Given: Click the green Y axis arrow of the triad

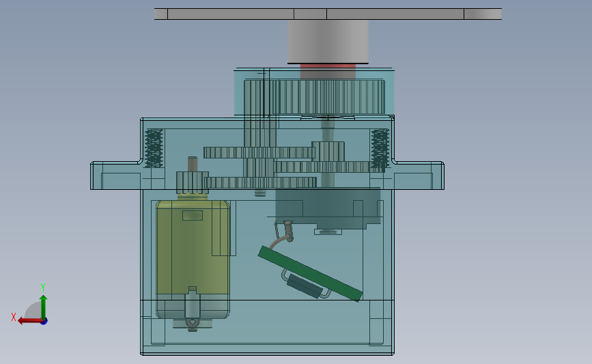Looking at the screenshot, I should tap(44, 307).
